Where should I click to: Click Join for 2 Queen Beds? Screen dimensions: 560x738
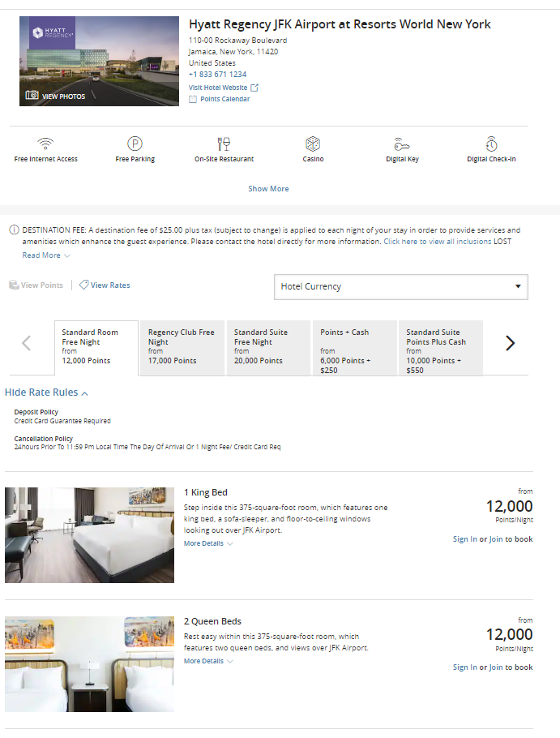pos(496,667)
